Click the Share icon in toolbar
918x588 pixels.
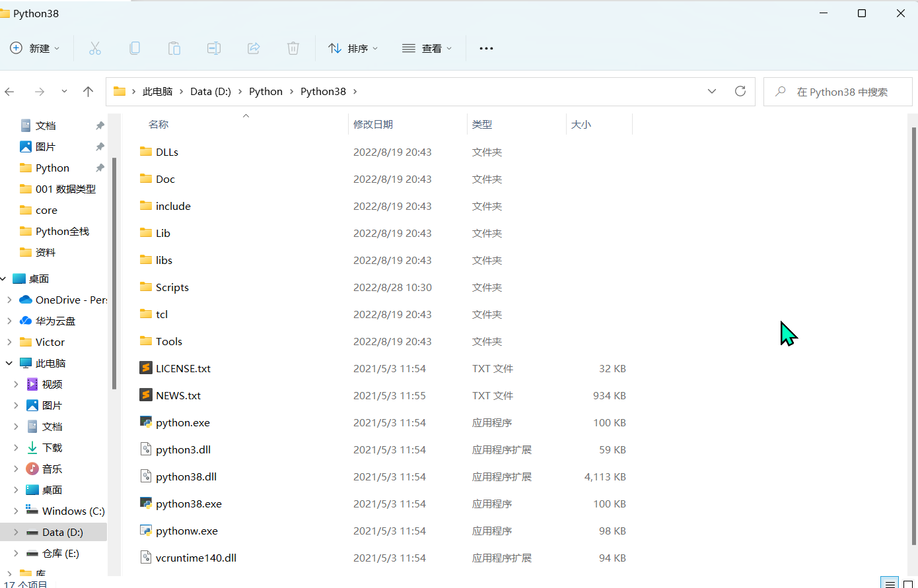[x=254, y=48]
